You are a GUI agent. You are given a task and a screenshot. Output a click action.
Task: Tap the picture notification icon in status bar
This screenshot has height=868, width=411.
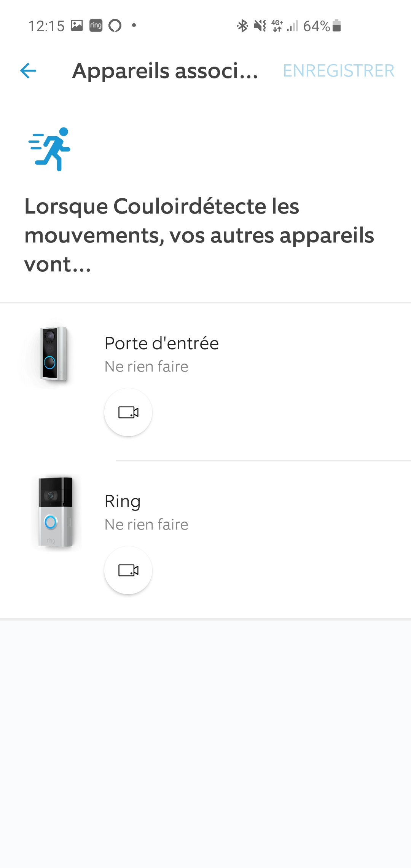tap(77, 26)
